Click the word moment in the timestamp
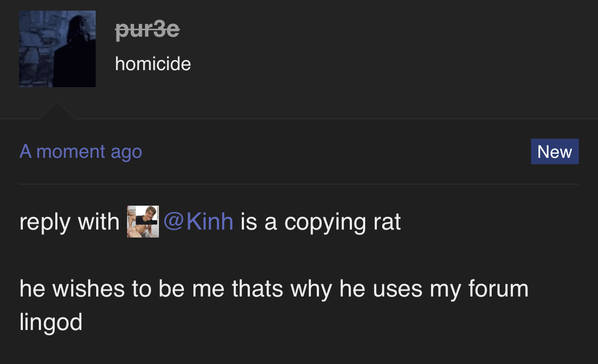 point(71,151)
